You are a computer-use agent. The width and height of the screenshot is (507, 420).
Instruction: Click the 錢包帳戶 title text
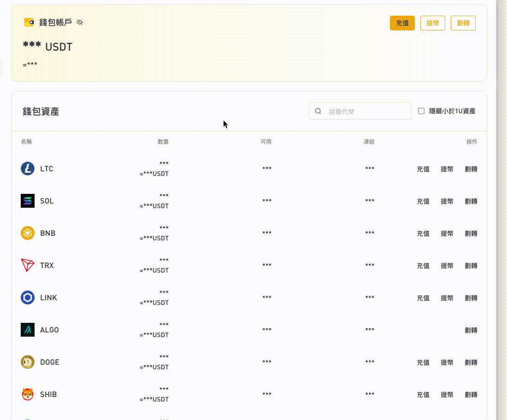click(x=56, y=22)
